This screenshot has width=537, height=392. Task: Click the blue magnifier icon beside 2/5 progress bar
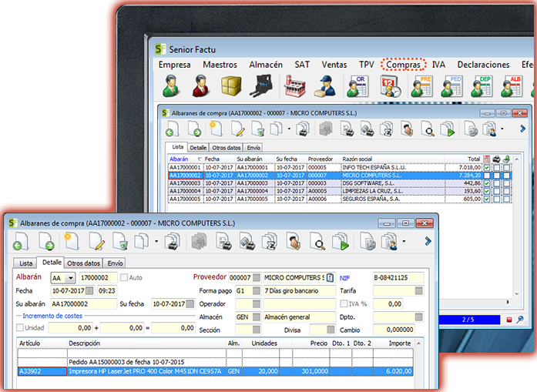click(520, 320)
